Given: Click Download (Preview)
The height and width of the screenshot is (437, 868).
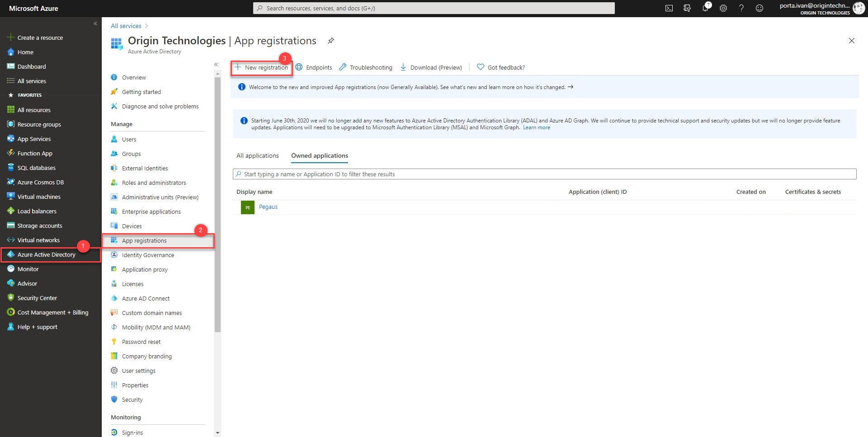Looking at the screenshot, I should click(431, 67).
